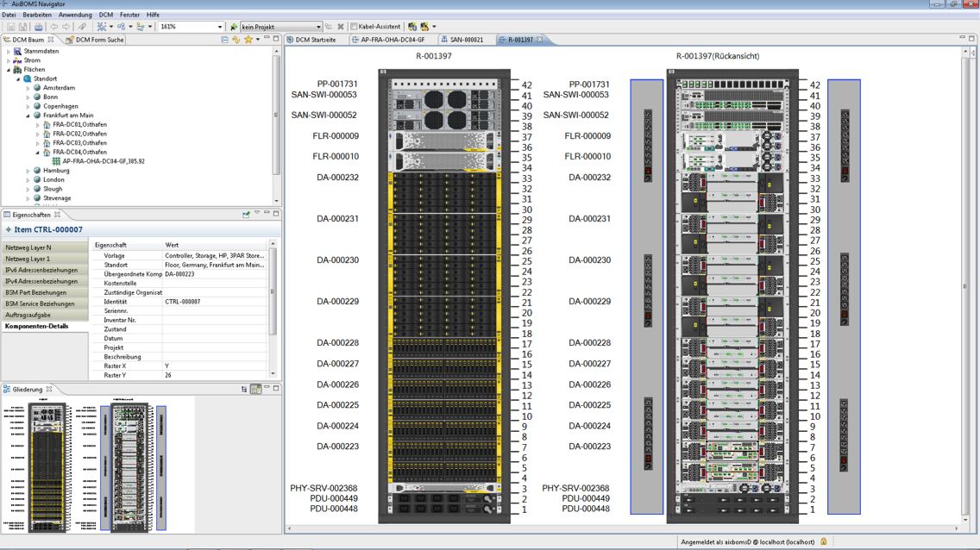
Task: Open the Bearbeiten menu
Action: pyautogui.click(x=37, y=15)
